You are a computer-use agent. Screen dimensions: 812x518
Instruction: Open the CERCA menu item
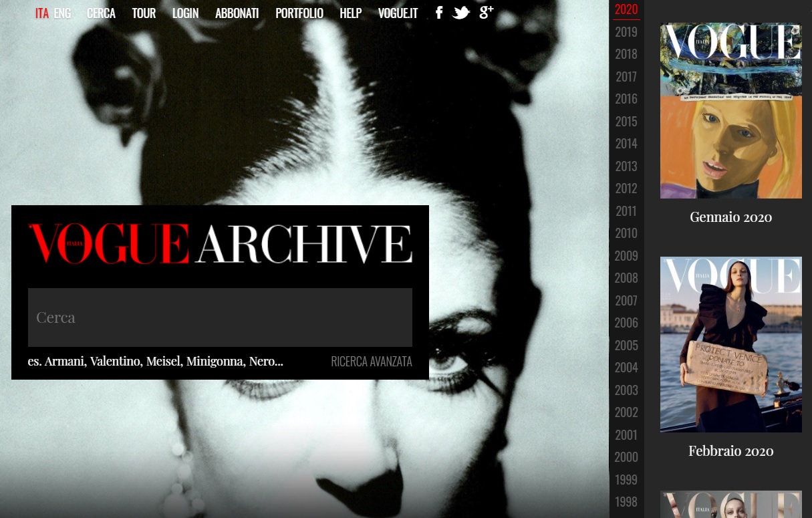pyautogui.click(x=101, y=13)
